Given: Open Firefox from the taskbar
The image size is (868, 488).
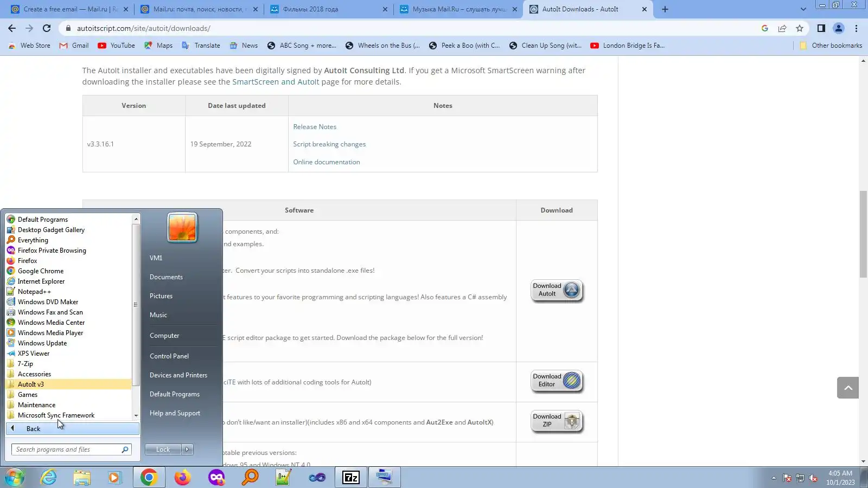Looking at the screenshot, I should click(183, 477).
